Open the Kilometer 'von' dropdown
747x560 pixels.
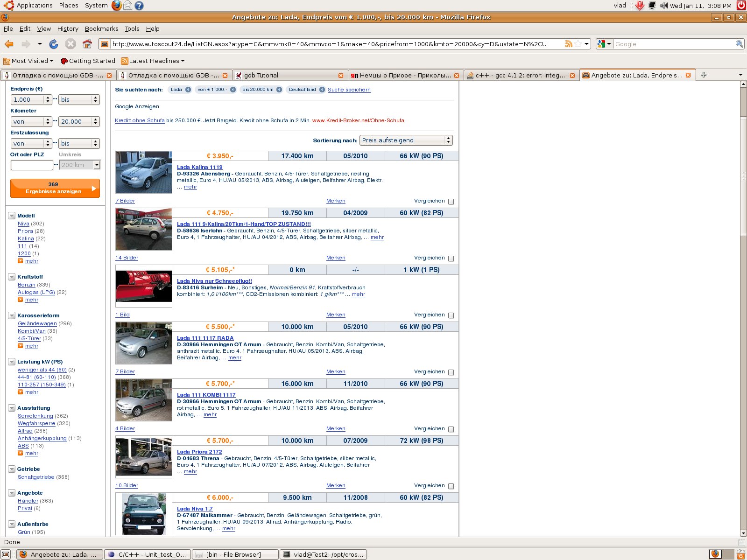pos(31,121)
